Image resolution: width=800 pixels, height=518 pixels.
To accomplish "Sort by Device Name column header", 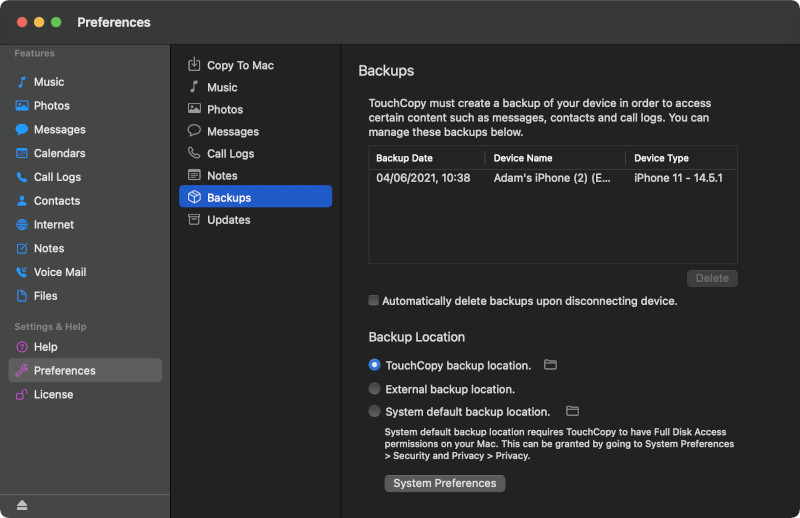I will coord(555,158).
